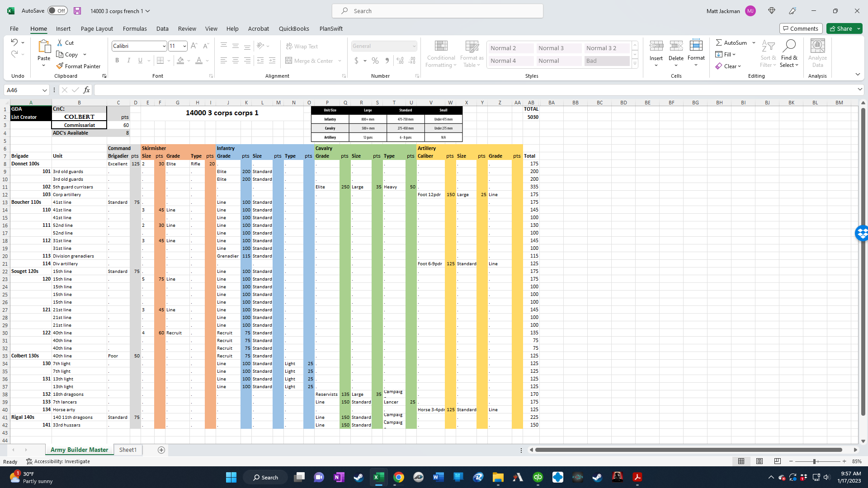Open Chrome from the taskbar
868x488 pixels.
coord(398,477)
